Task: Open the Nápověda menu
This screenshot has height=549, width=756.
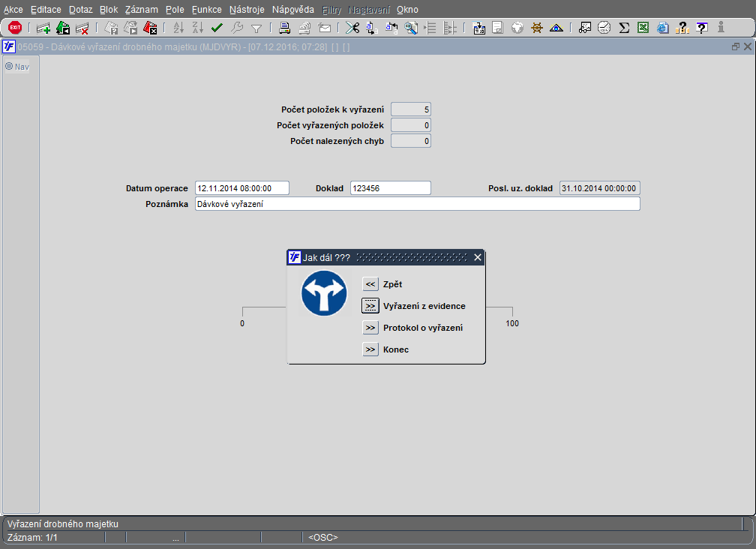Action: (292, 10)
